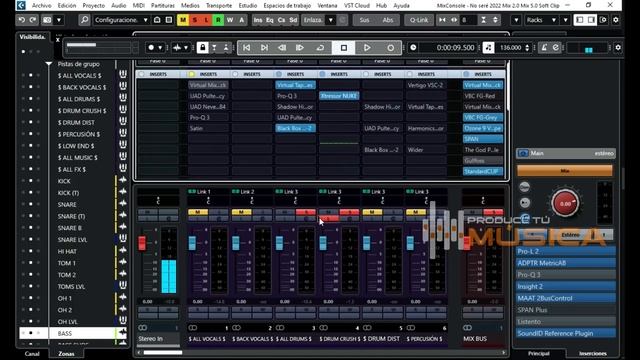This screenshot has width=640, height=360.
Task: Click the Stereo In red fader
Action: pyautogui.click(x=142, y=242)
